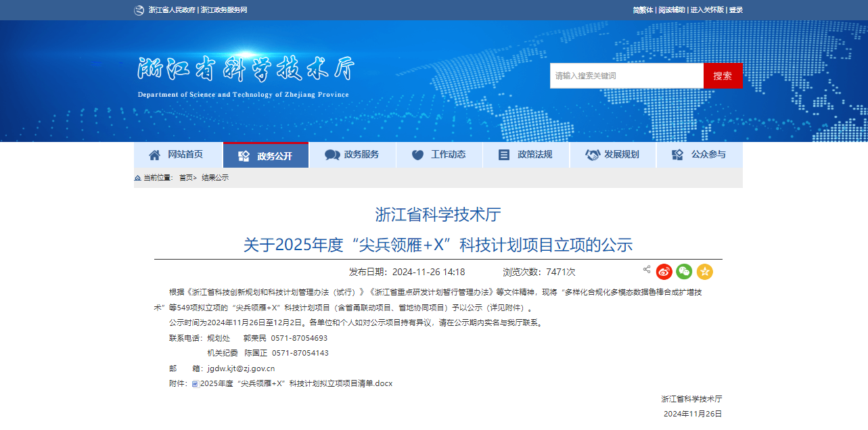Click the yellow QZone star share icon
Screen dimensions: 868x430
[x=705, y=272]
